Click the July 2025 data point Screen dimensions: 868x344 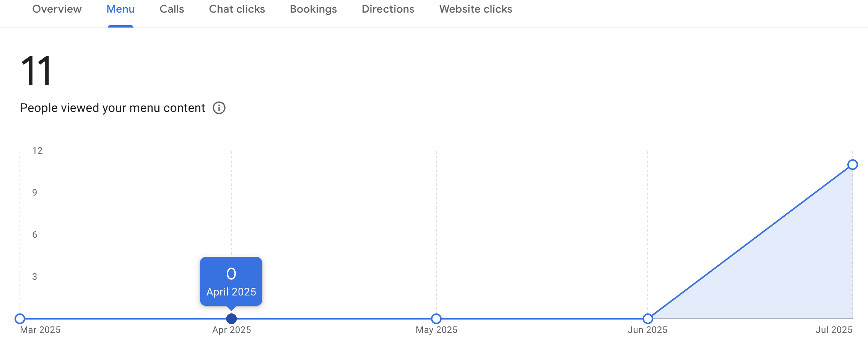(852, 165)
